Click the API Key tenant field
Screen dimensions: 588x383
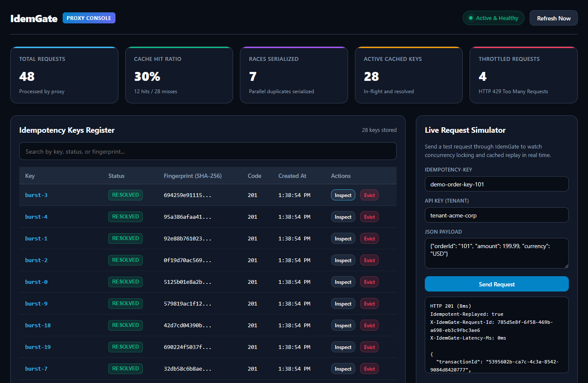497,215
